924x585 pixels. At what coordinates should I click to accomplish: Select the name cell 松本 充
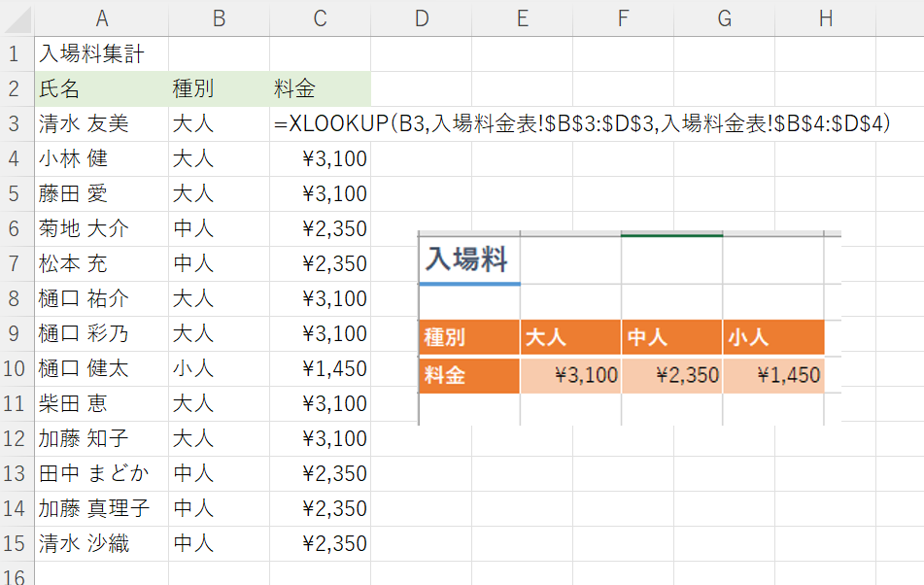point(101,264)
